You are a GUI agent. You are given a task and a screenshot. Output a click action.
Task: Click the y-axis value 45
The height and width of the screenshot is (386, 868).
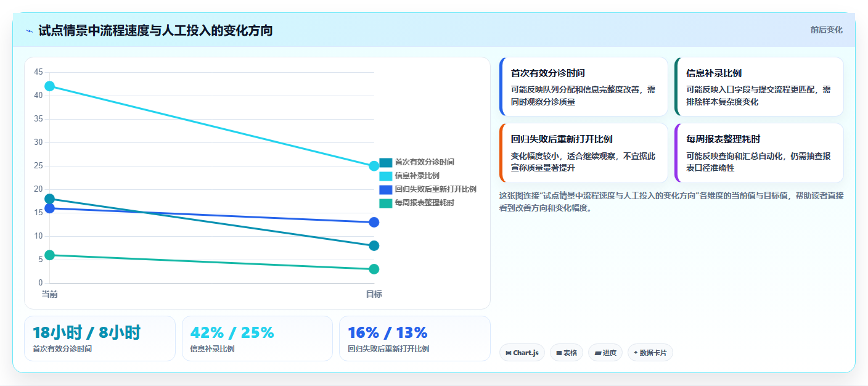pyautogui.click(x=38, y=72)
